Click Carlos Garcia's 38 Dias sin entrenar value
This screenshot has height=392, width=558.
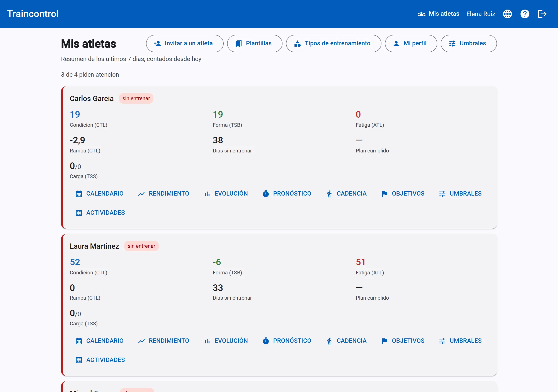point(218,140)
